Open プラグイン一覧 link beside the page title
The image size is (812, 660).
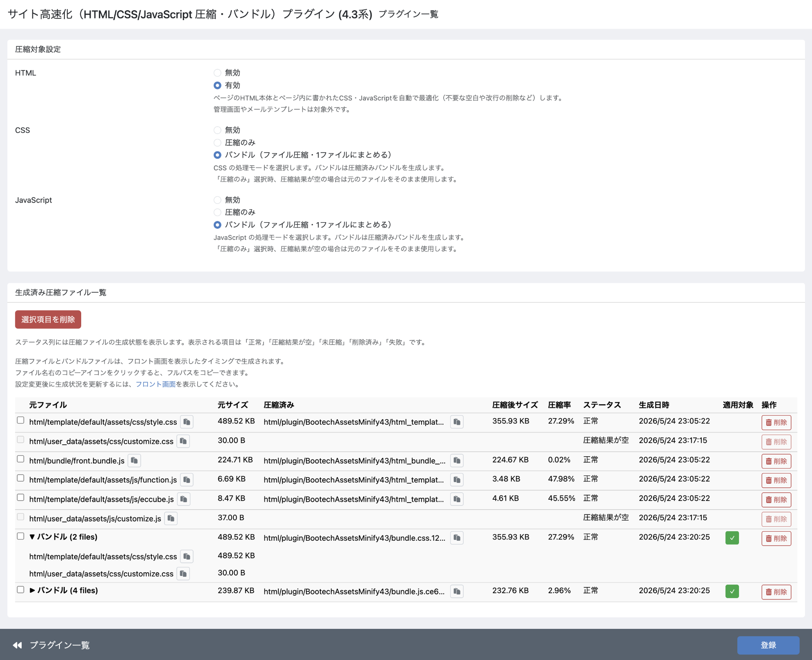(408, 14)
